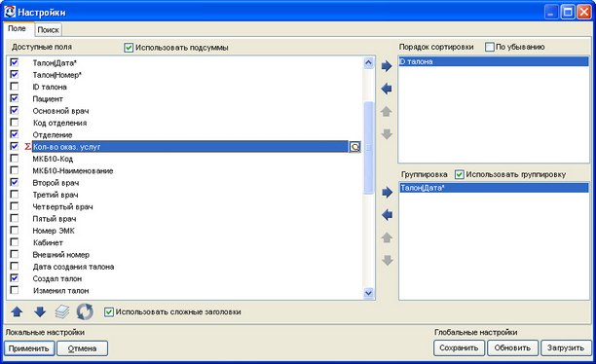The height and width of the screenshot is (364, 596).
Task: Select ID талона in sort order list
Action: pyautogui.click(x=494, y=61)
